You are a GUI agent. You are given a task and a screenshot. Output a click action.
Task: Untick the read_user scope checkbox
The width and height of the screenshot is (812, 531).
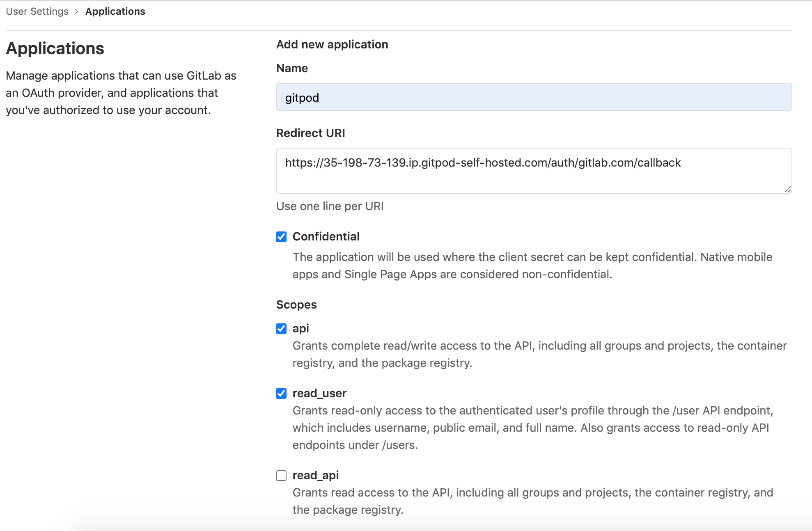281,394
